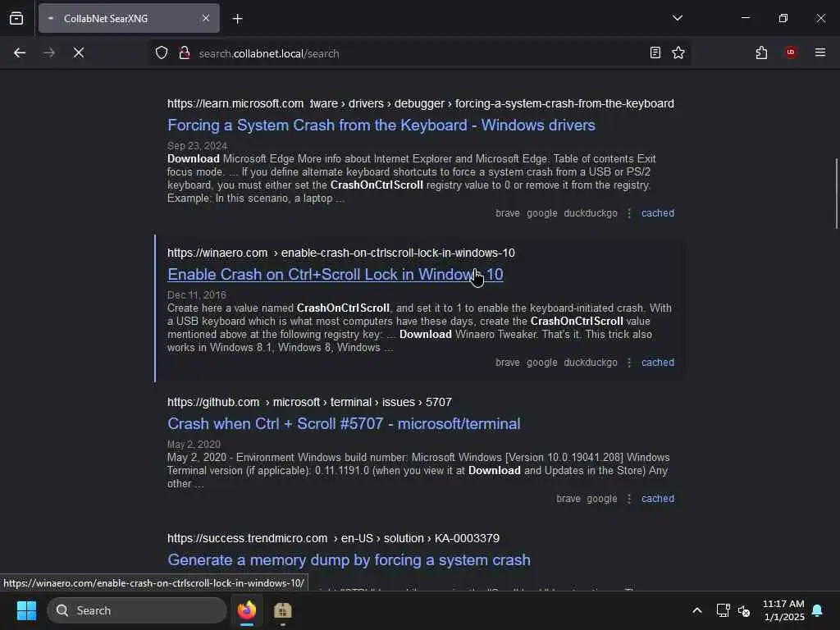The image size is (840, 630).
Task: Click duckduckgo label on Microsoft drivers result
Action: (591, 213)
